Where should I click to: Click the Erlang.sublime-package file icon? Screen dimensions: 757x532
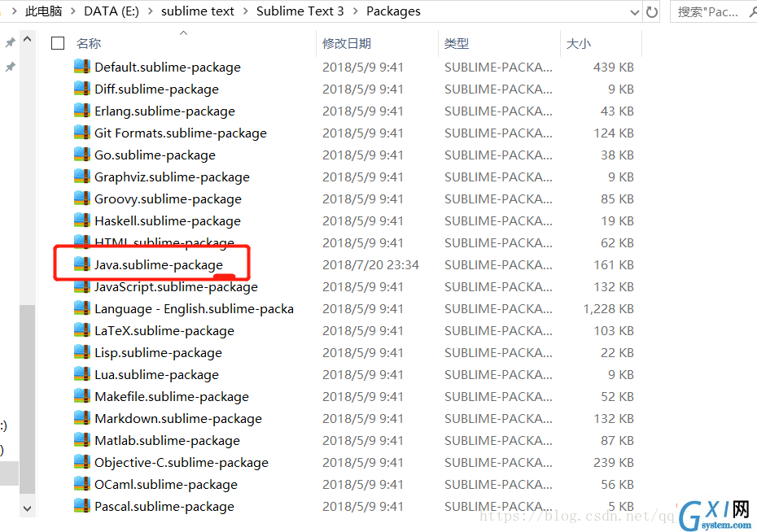[x=82, y=111]
